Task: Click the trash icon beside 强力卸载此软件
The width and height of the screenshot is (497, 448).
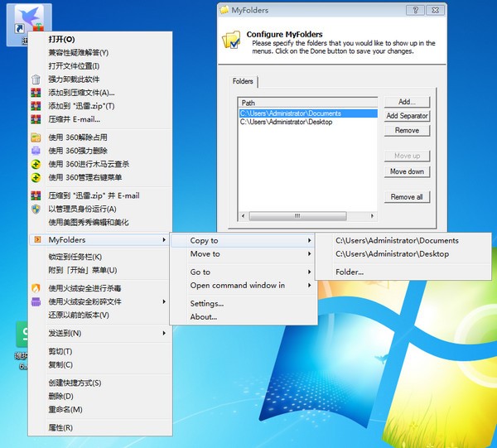Action: [x=36, y=79]
